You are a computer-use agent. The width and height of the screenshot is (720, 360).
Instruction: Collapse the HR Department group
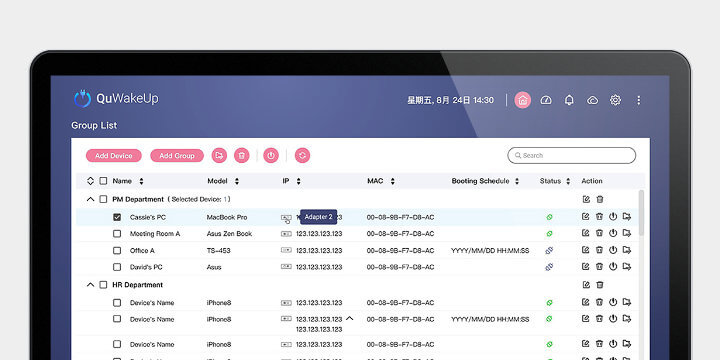click(x=90, y=285)
